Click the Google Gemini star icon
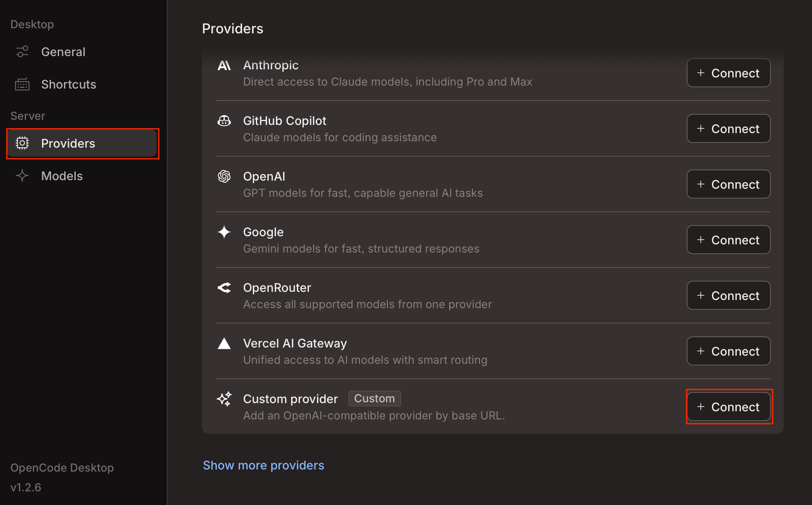The height and width of the screenshot is (505, 812). [224, 232]
